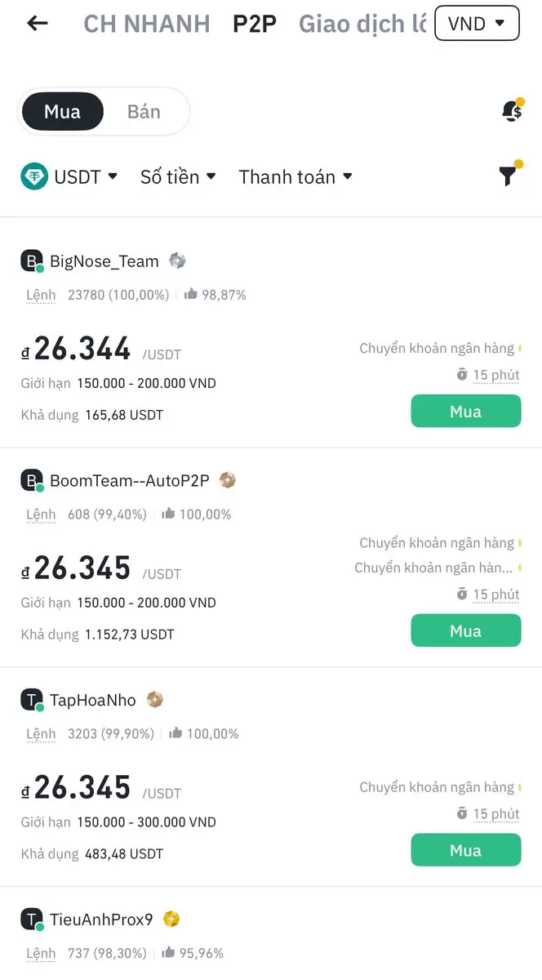Tap Mua button for TapHoaNho offer

(x=465, y=850)
